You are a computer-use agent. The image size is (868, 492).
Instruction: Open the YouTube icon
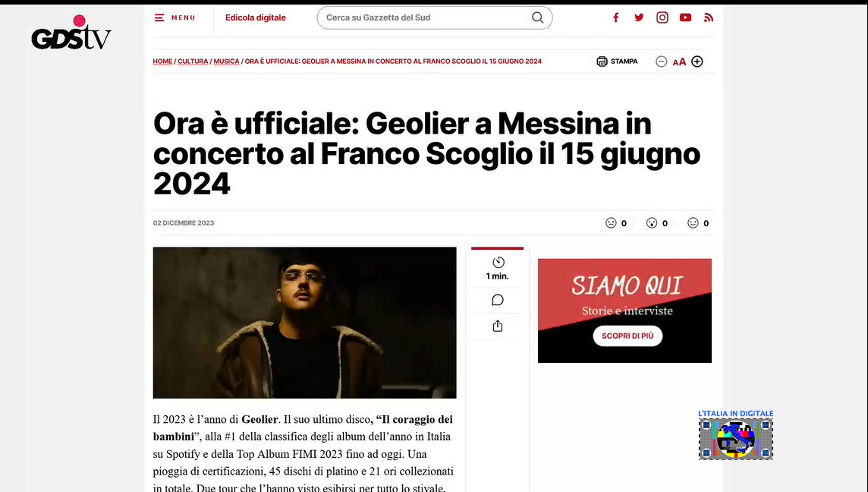coord(685,17)
